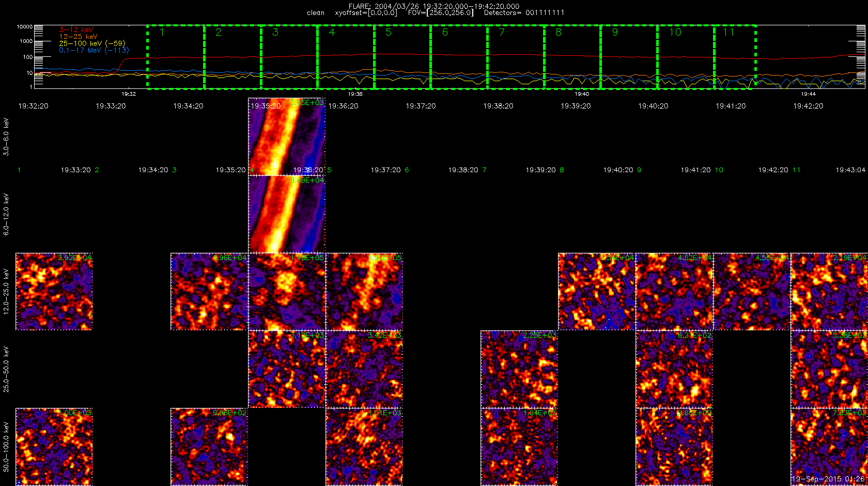The width and height of the screenshot is (868, 486).
Task: Select the 3.0-6.0 keV image for interval 4
Action: coord(287,136)
